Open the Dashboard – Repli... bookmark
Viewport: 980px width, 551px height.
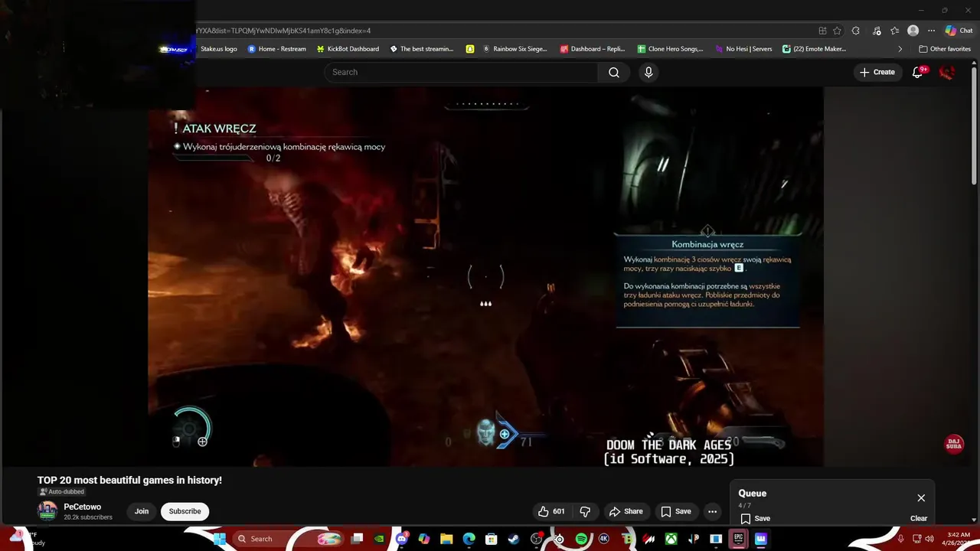(x=593, y=49)
